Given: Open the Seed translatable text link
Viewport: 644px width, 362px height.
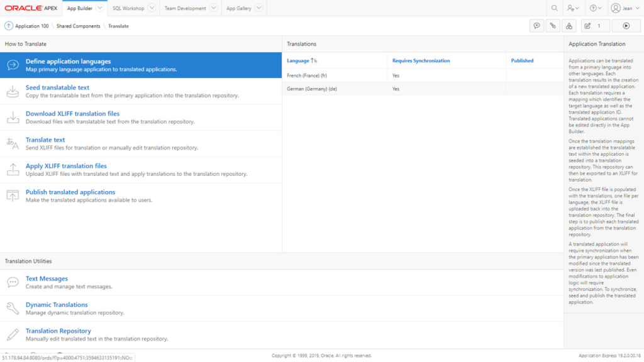Looking at the screenshot, I should tap(57, 87).
